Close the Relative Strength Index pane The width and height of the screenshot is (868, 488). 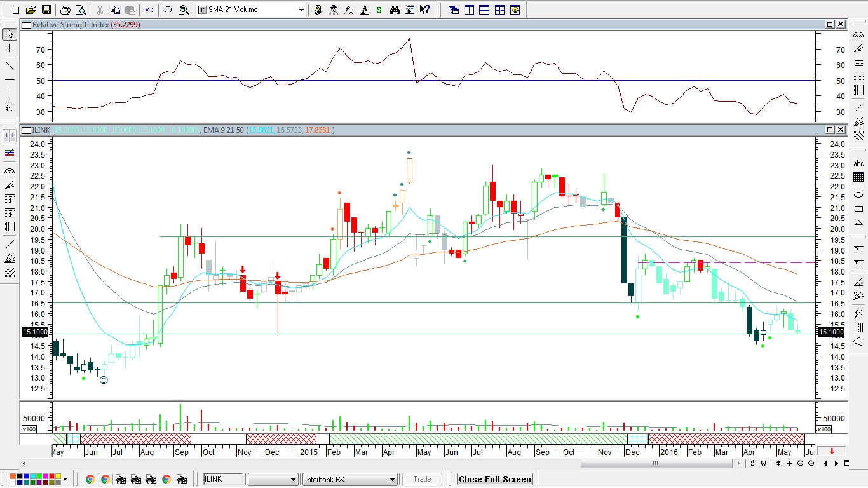841,25
